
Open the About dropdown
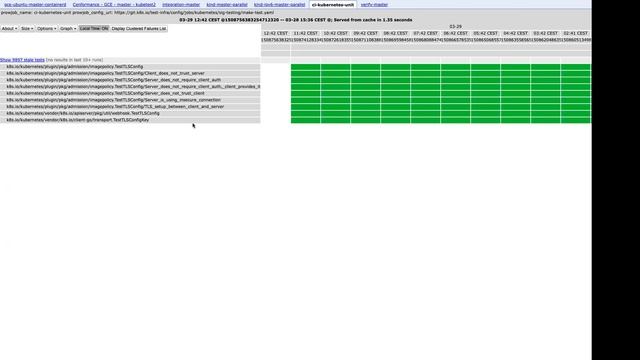point(9,29)
